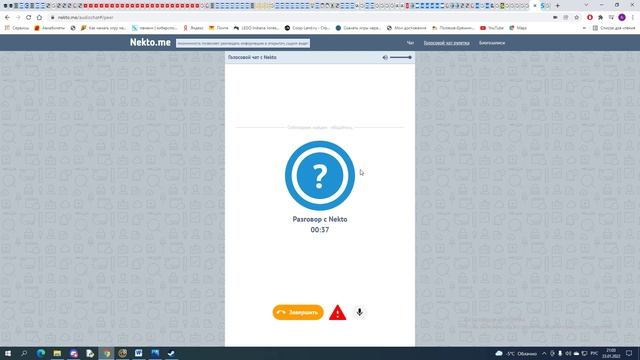Open Windows taskbar search
Viewport: 640px width, 360px height.
tap(24, 353)
